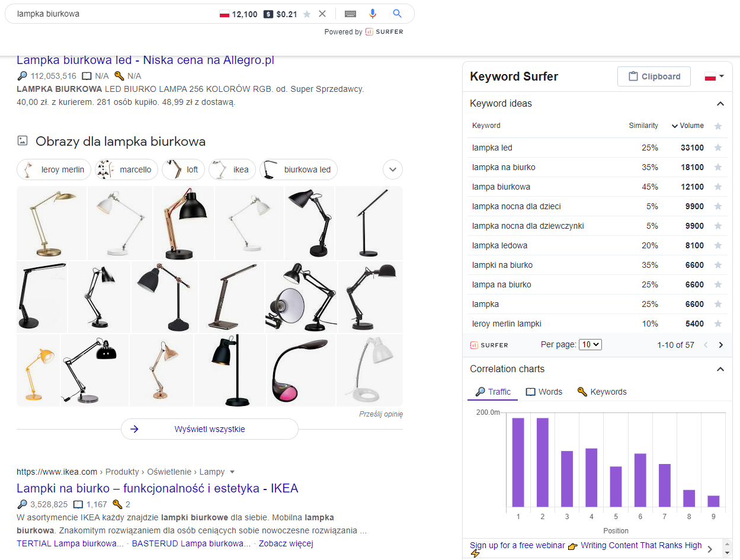Screen dimensions: 740x560
Task: Click the IKEA result traffic magnifier icon
Action: coord(23,505)
